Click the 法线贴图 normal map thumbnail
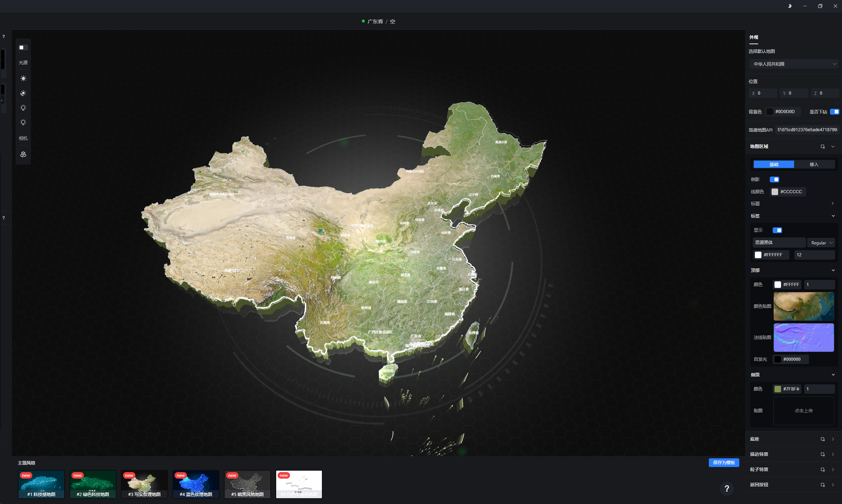 coord(804,338)
